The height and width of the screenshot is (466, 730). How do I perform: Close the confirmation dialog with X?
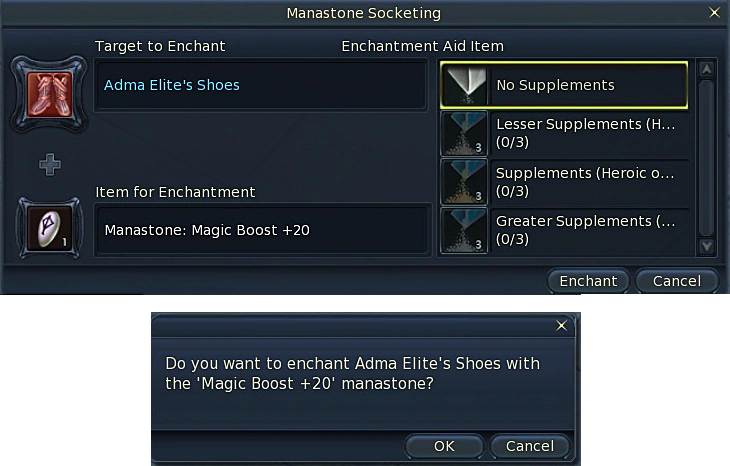[x=561, y=326]
